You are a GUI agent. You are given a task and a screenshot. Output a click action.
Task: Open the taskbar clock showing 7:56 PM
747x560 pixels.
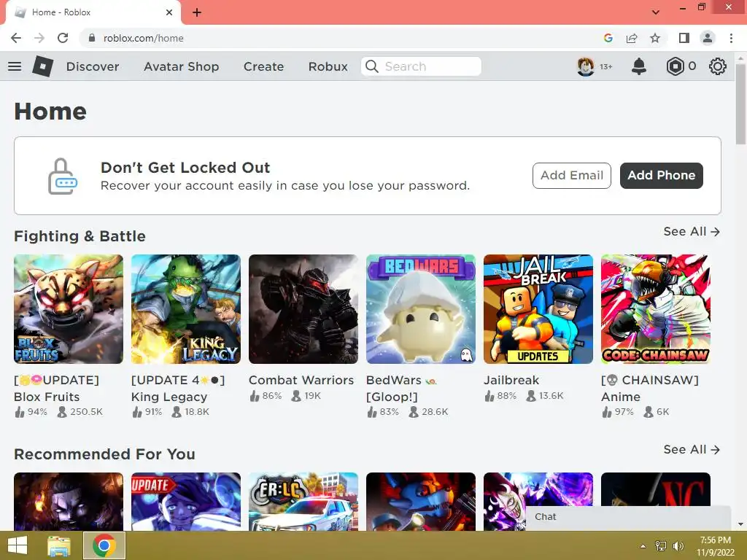tap(715, 546)
